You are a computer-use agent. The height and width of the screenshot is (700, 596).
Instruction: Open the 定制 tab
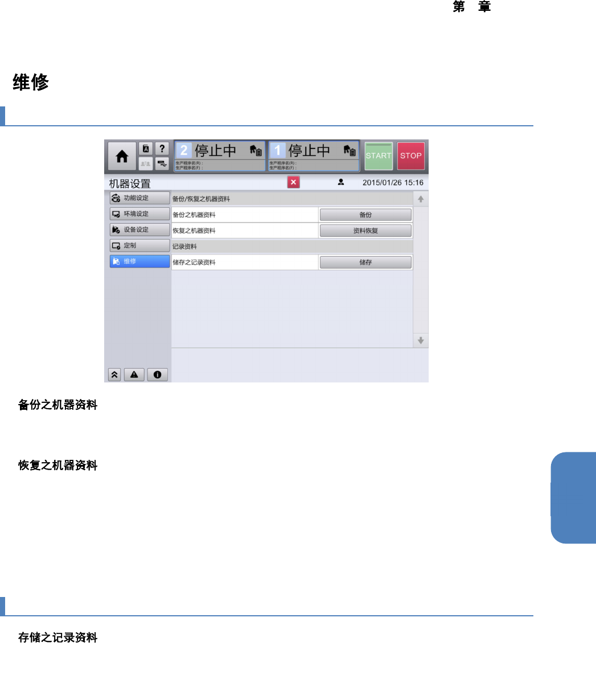pos(139,246)
